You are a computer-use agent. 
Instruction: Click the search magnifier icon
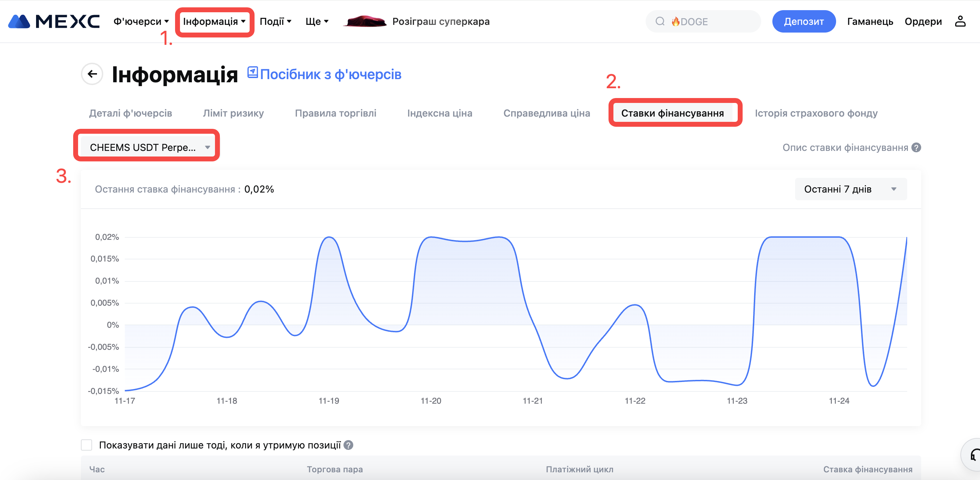pos(660,22)
